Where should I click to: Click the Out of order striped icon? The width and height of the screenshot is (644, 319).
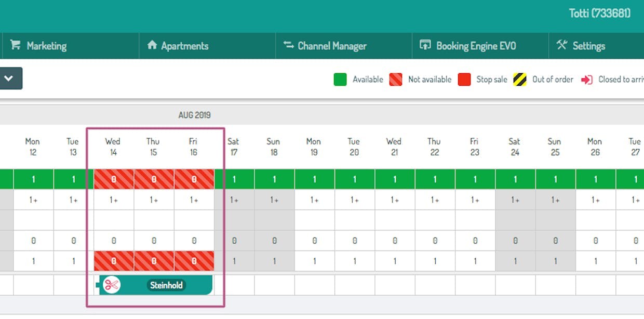pyautogui.click(x=520, y=79)
